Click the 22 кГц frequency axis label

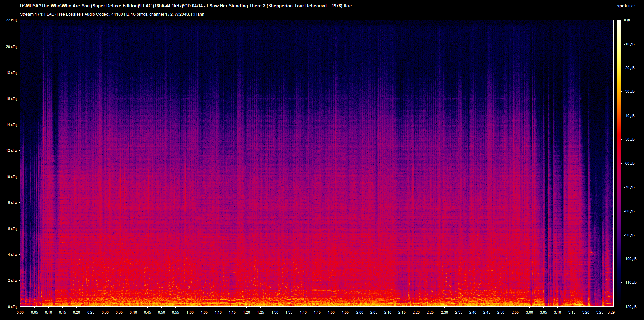(11, 20)
